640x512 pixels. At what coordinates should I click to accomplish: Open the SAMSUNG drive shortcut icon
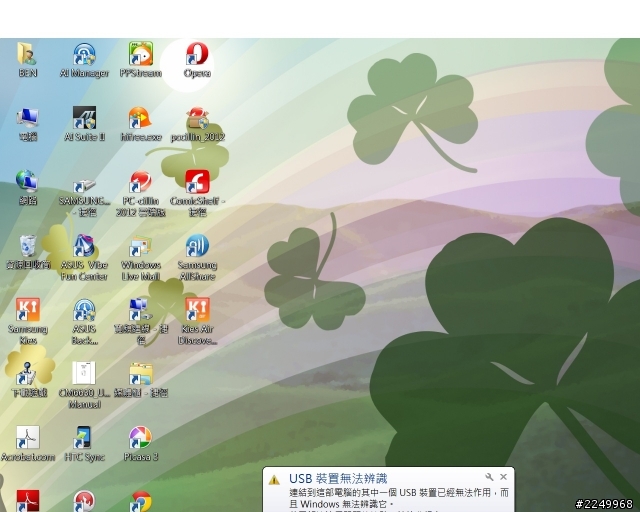tap(84, 187)
